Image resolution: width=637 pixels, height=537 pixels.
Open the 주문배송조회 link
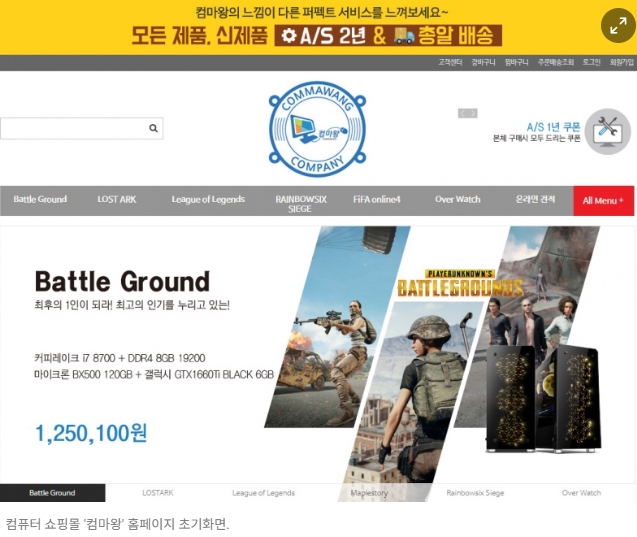click(x=555, y=63)
